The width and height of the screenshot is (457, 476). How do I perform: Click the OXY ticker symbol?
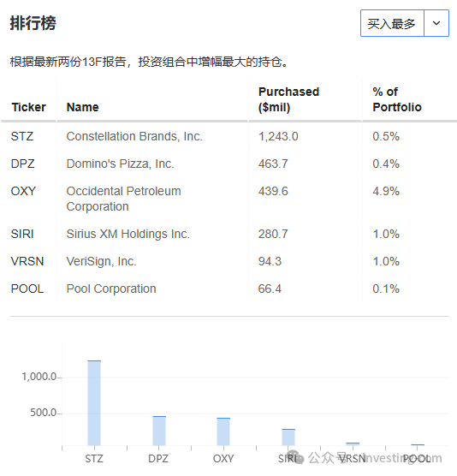(23, 191)
